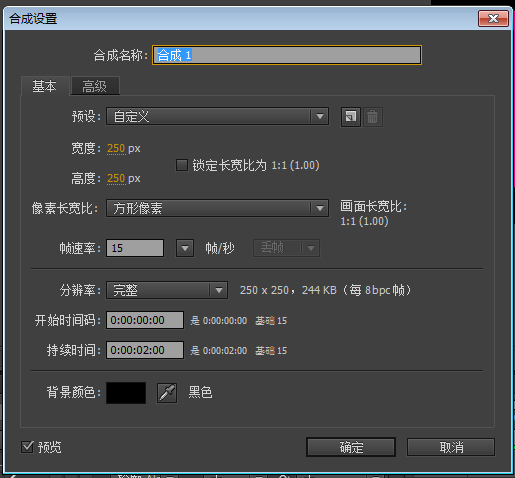Viewport: 515px width, 478px height.
Task: Click the 持续时间 duration field
Action: pos(145,350)
